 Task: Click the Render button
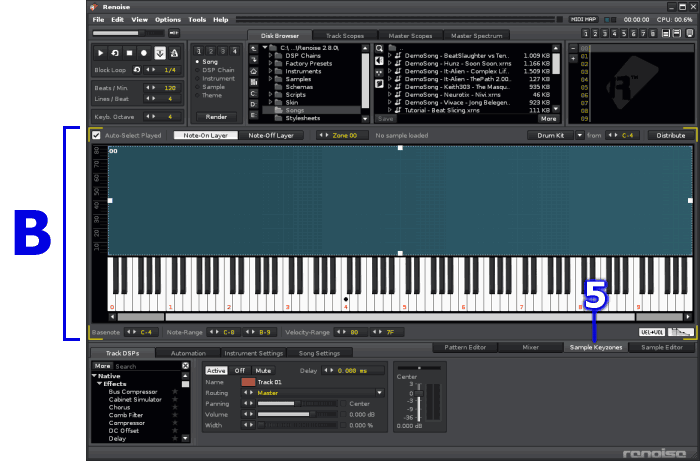pyautogui.click(x=217, y=117)
